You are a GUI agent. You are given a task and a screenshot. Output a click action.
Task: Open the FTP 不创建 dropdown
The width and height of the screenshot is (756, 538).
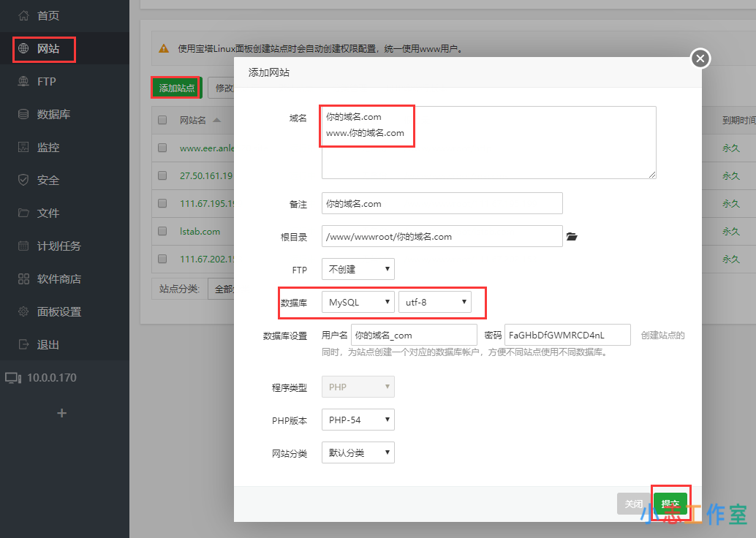point(358,269)
